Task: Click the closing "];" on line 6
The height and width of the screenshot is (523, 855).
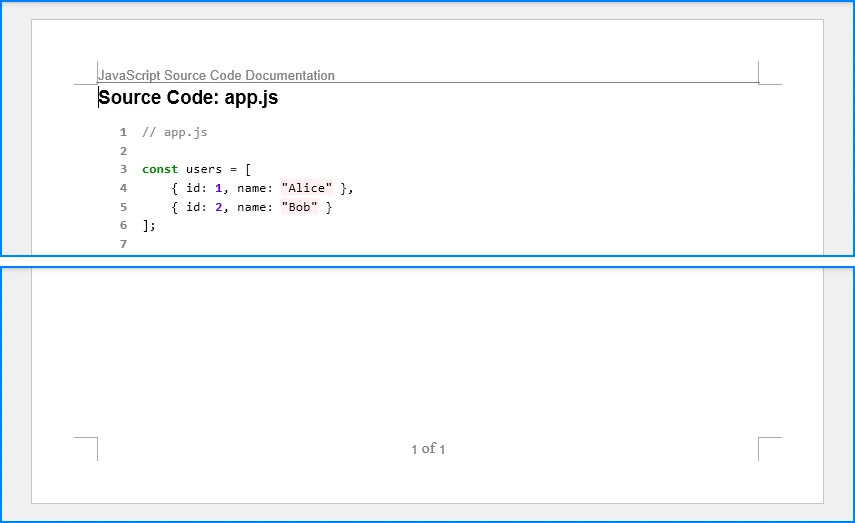Action: [149, 225]
